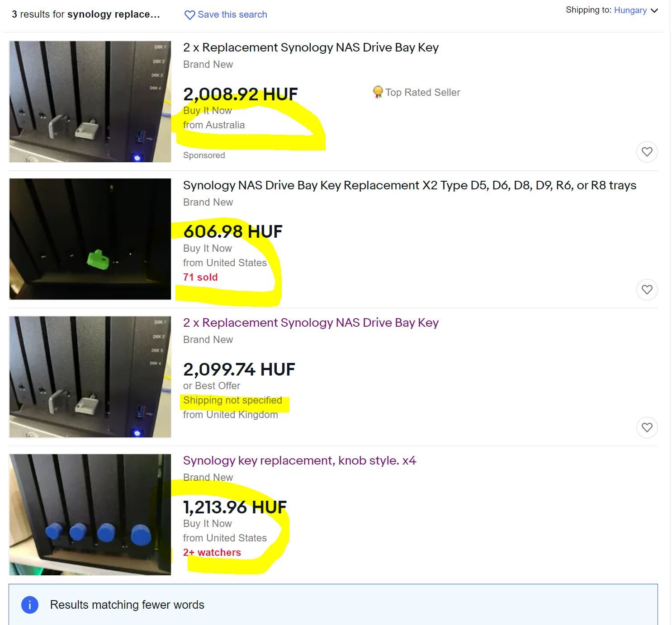Open the Hungary shipping location link
This screenshot has width=672, height=625.
[x=630, y=10]
